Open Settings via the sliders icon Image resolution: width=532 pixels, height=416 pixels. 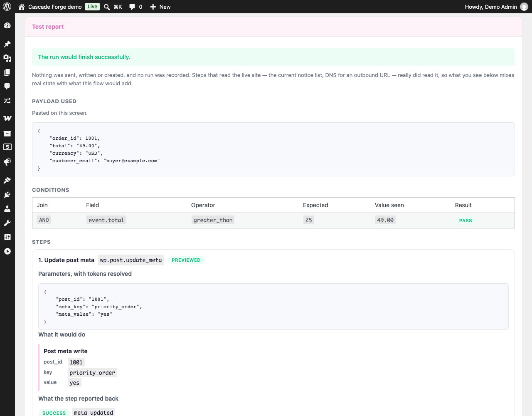[7, 237]
